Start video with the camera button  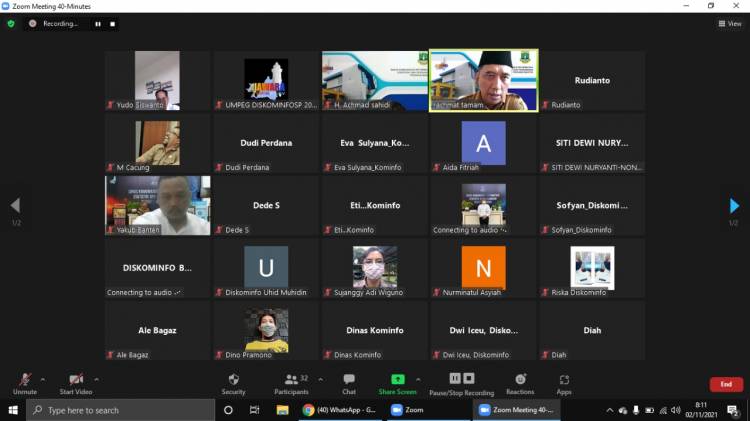point(76,383)
